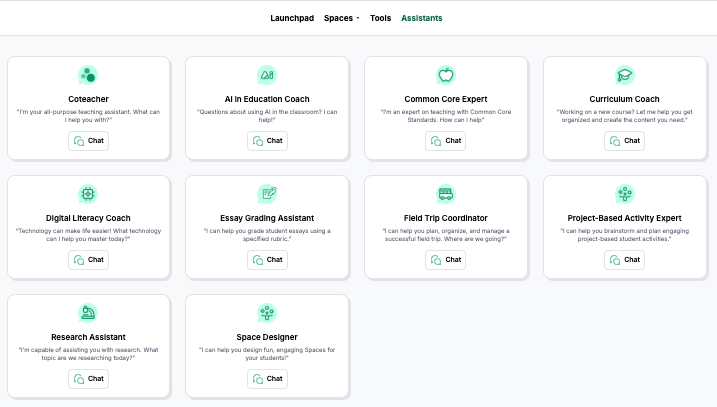
Task: Launch chat with Space Designer
Action: pyautogui.click(x=267, y=379)
